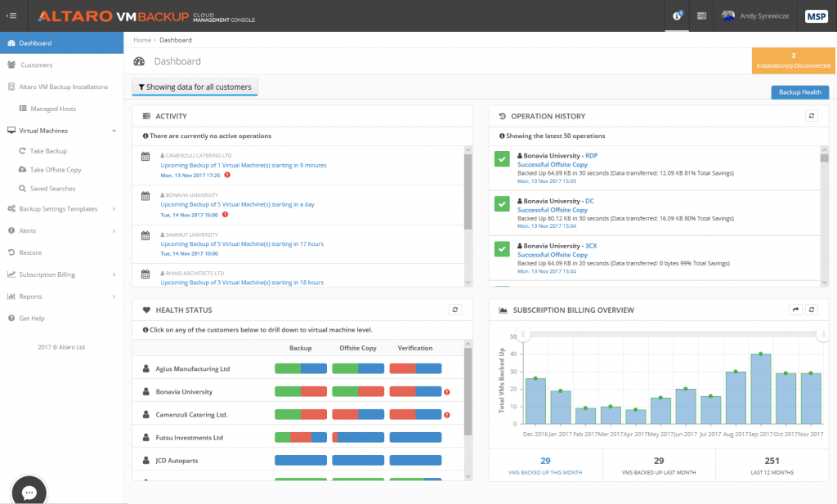Click the MSP logo badge
This screenshot has height=504, width=837.
tap(817, 16)
